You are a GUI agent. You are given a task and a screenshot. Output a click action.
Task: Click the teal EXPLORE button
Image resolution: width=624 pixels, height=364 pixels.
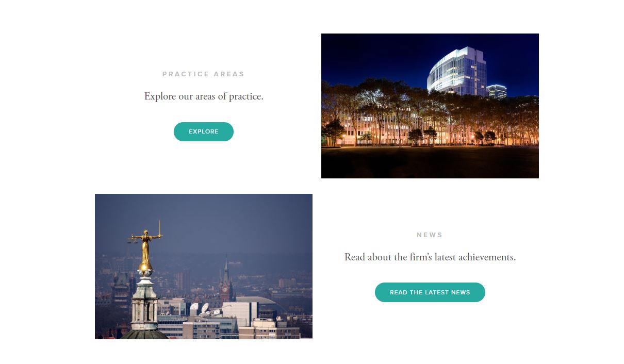pos(204,131)
